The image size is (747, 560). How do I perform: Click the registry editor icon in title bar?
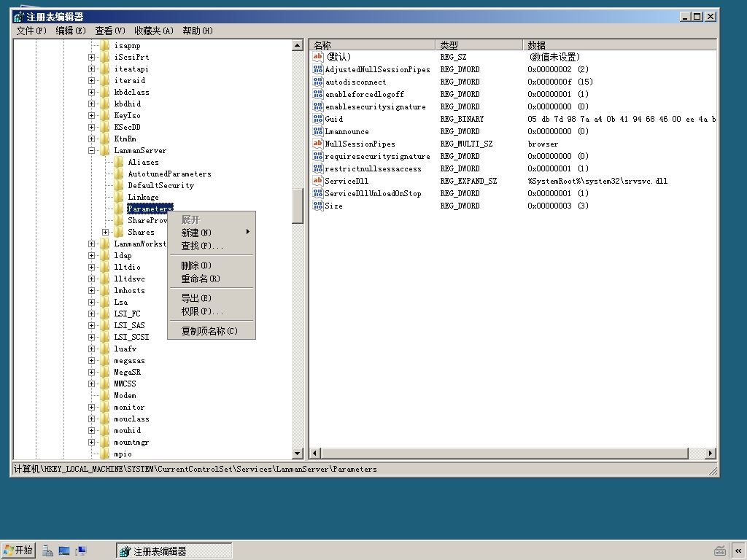(x=18, y=17)
